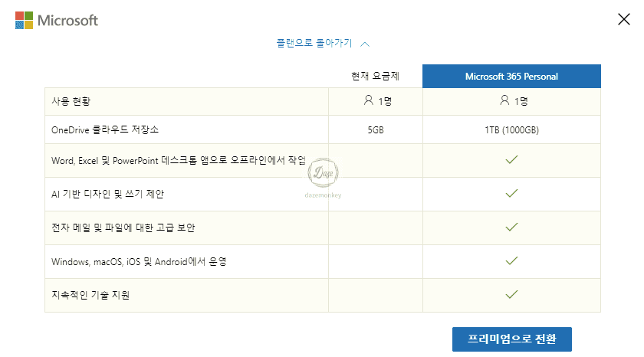The image size is (644, 357).
Task: Click the person icon under 현재 요금제
Action: [x=369, y=100]
